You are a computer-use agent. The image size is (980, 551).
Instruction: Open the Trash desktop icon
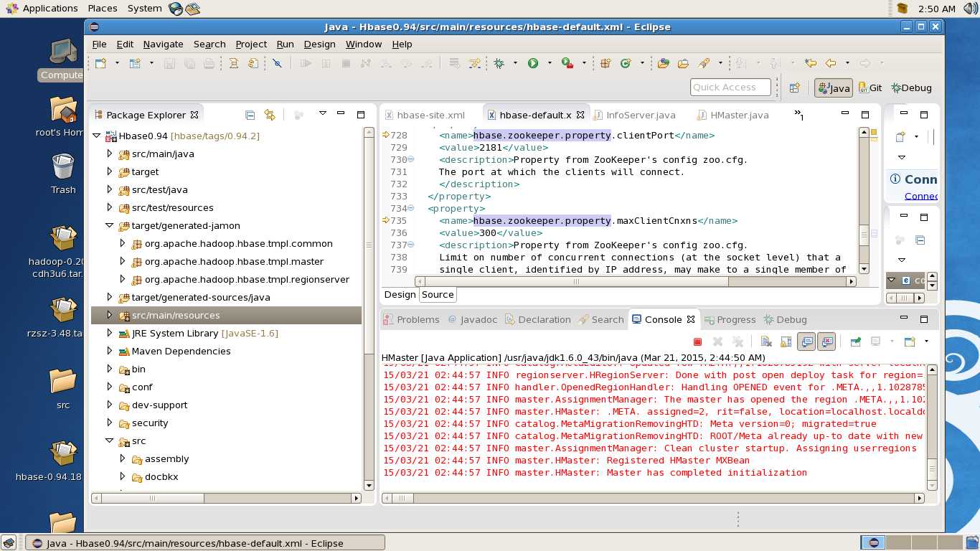click(63, 174)
